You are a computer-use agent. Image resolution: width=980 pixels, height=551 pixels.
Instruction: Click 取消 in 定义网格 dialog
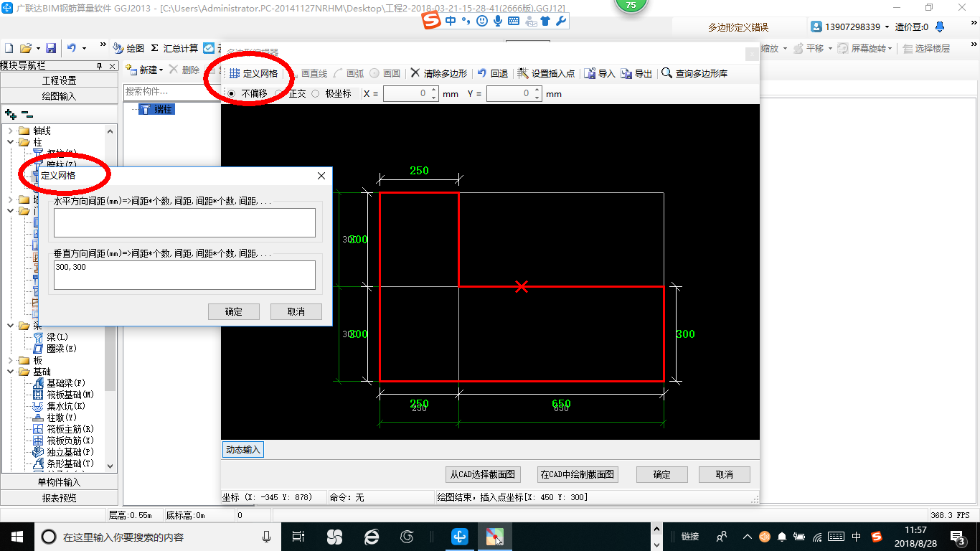tap(296, 311)
